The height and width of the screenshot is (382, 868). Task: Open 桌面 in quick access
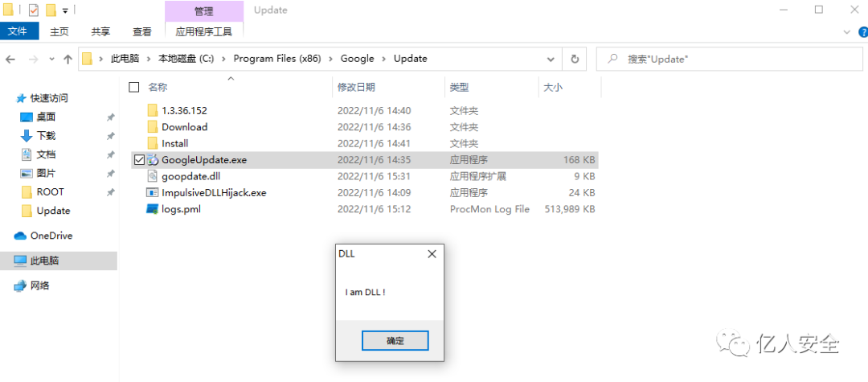46,117
